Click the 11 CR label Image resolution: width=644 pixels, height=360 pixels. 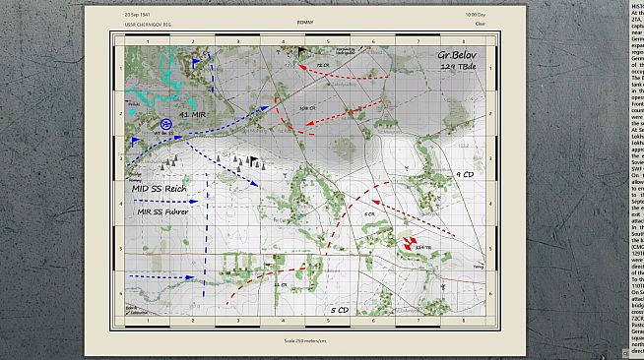pos(281,284)
